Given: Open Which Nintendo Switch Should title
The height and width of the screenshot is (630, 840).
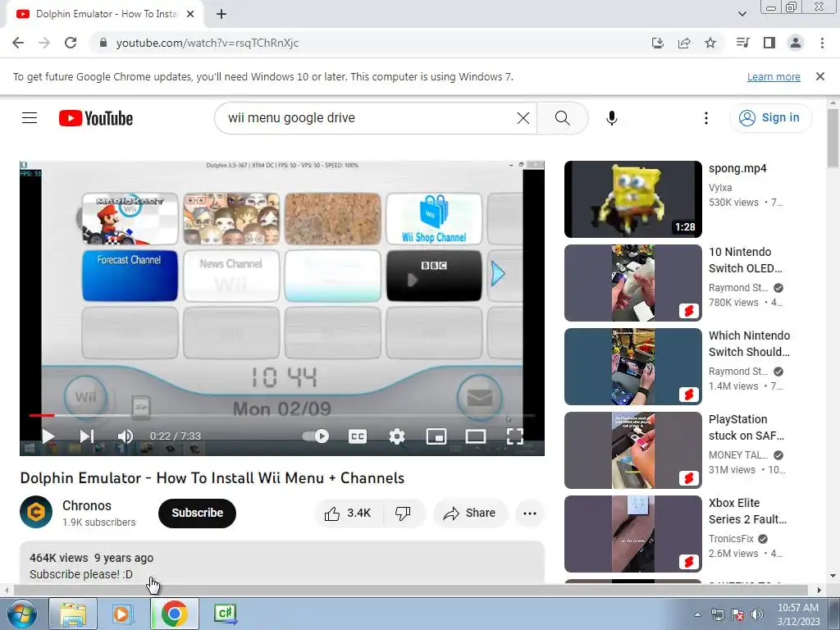Looking at the screenshot, I should (749, 344).
